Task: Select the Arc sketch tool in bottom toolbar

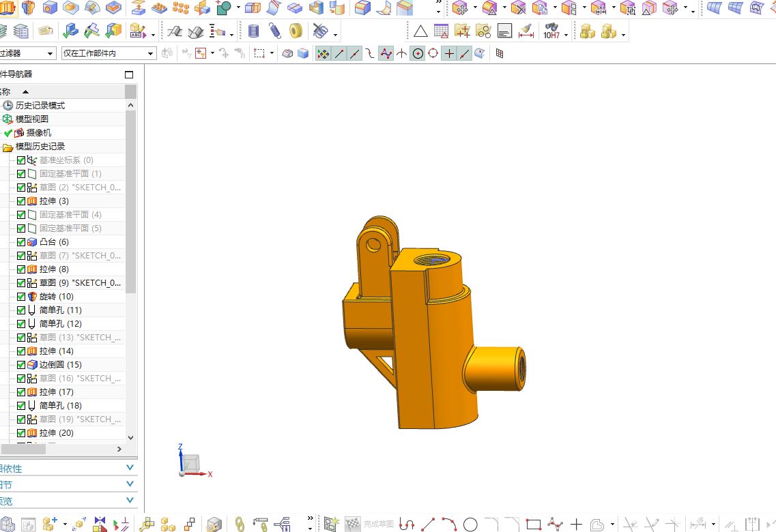Action: point(449,524)
